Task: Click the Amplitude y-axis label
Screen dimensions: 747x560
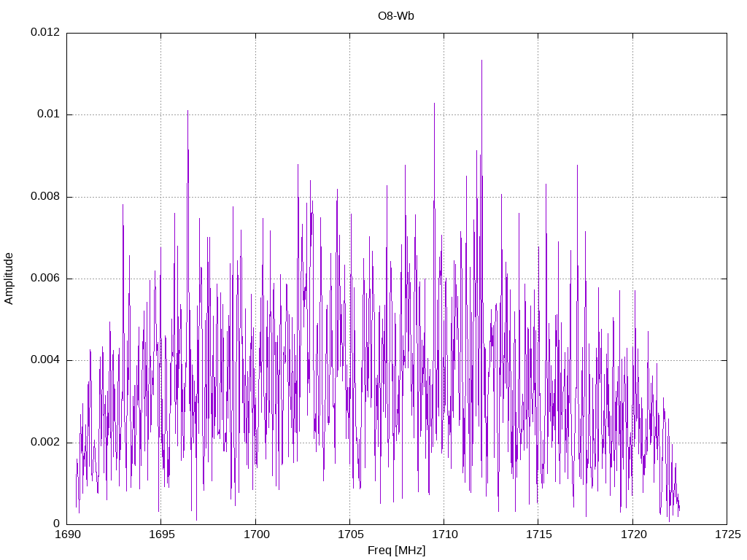Action: 9,279
